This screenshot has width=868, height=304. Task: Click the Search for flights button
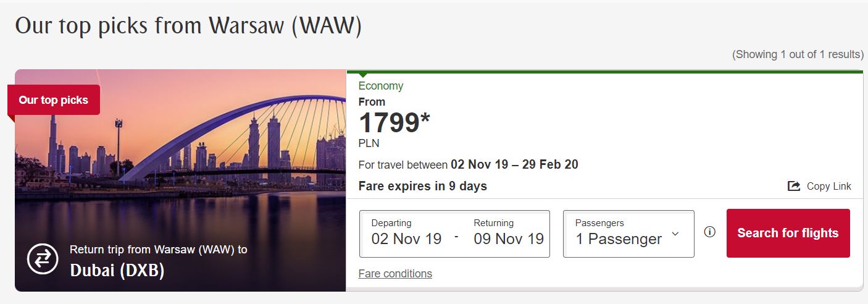788,233
